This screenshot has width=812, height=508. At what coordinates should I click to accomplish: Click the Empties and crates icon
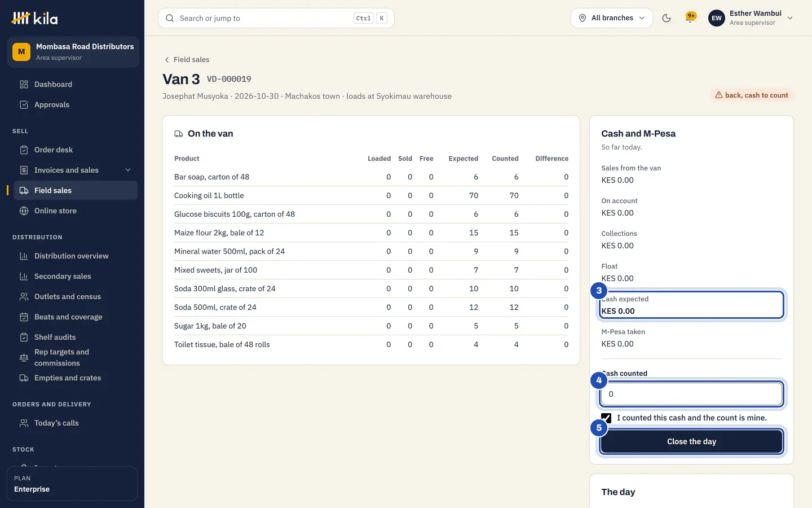point(24,378)
